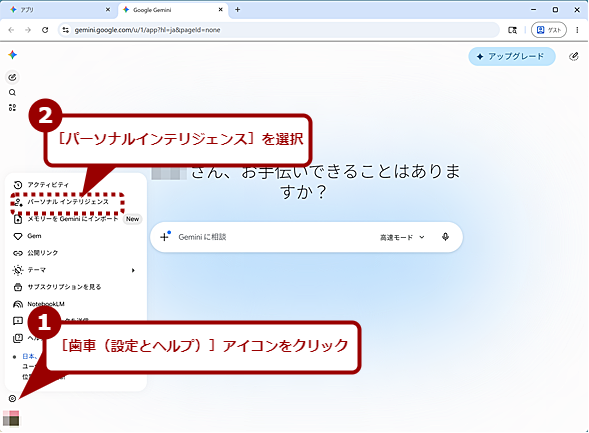Viewport: 589px width, 433px height.
Task: Open the Gems grid icon in sidebar
Action: click(x=12, y=108)
